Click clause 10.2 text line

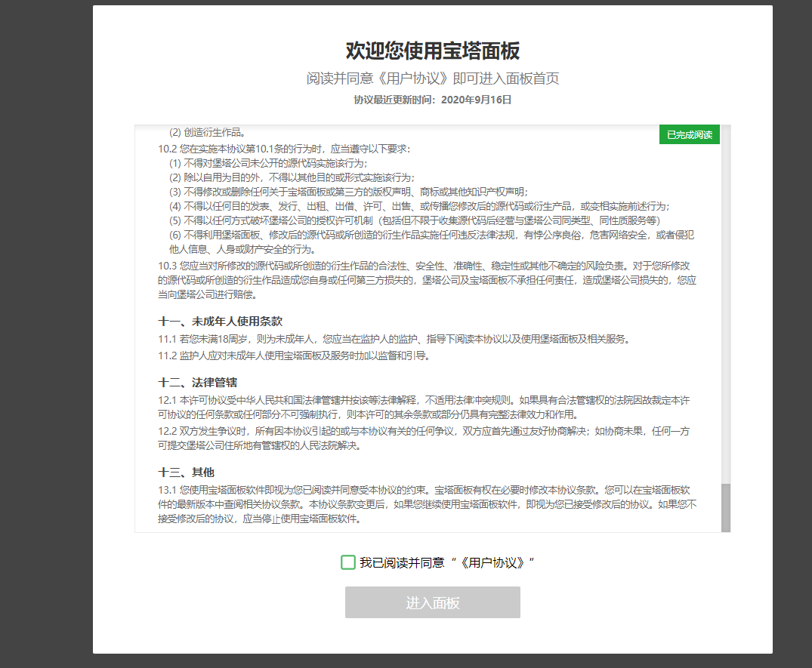coord(284,149)
